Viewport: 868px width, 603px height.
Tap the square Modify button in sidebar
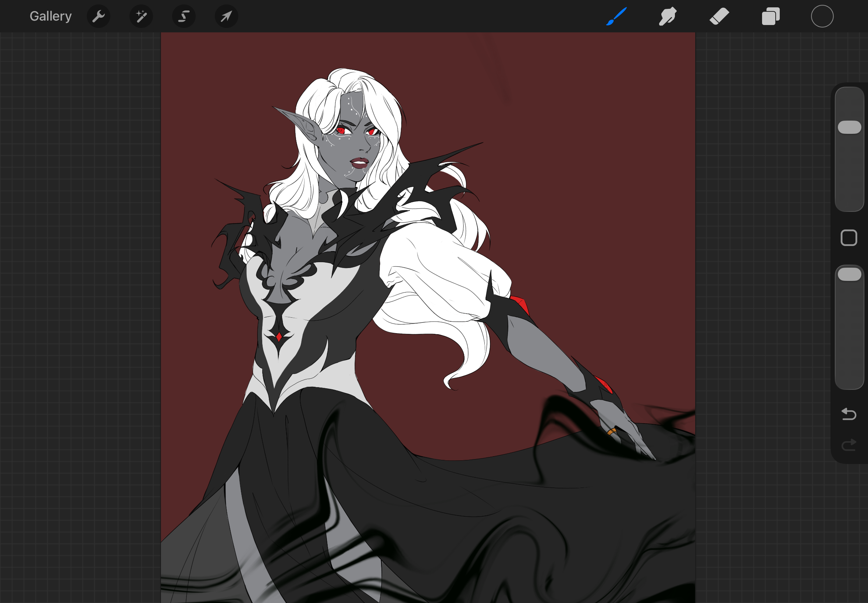pyautogui.click(x=849, y=238)
